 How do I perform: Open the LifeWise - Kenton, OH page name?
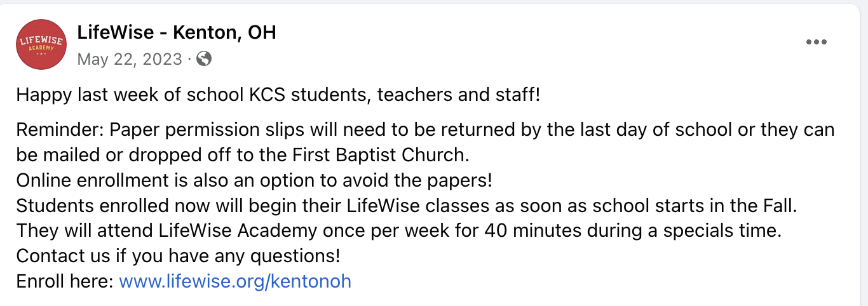pos(177,32)
